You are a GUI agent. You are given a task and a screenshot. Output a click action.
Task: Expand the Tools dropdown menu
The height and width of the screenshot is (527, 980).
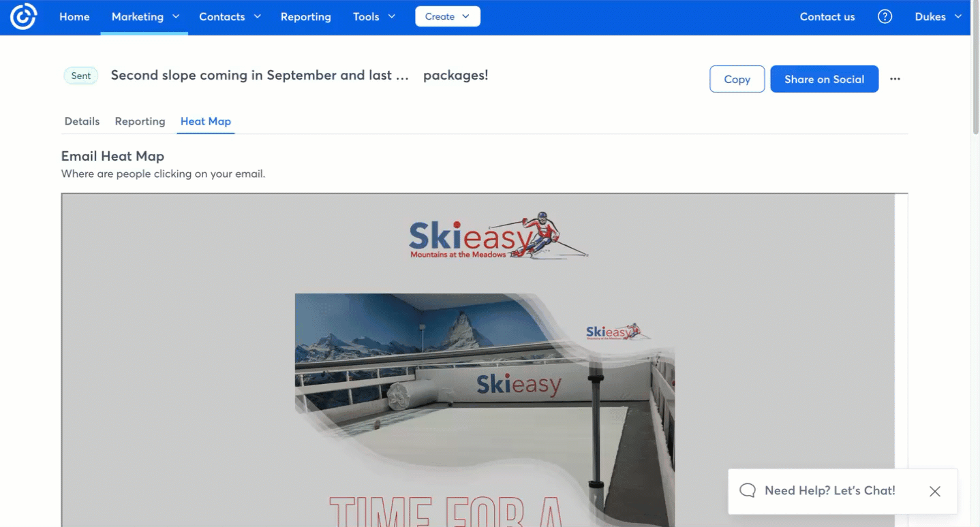[373, 17]
